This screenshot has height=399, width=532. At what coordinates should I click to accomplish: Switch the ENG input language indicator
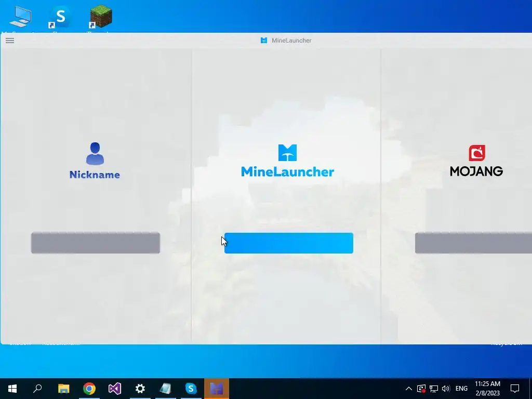[461, 389]
